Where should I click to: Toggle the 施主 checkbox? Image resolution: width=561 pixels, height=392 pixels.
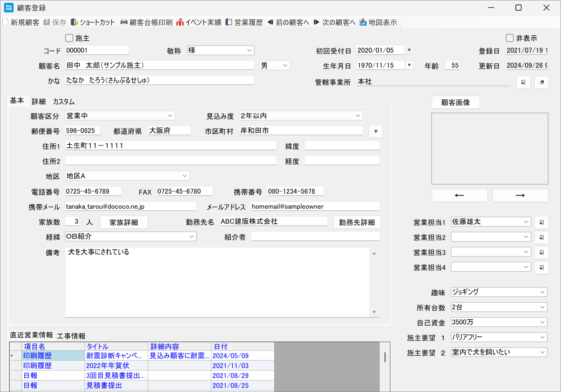point(69,38)
